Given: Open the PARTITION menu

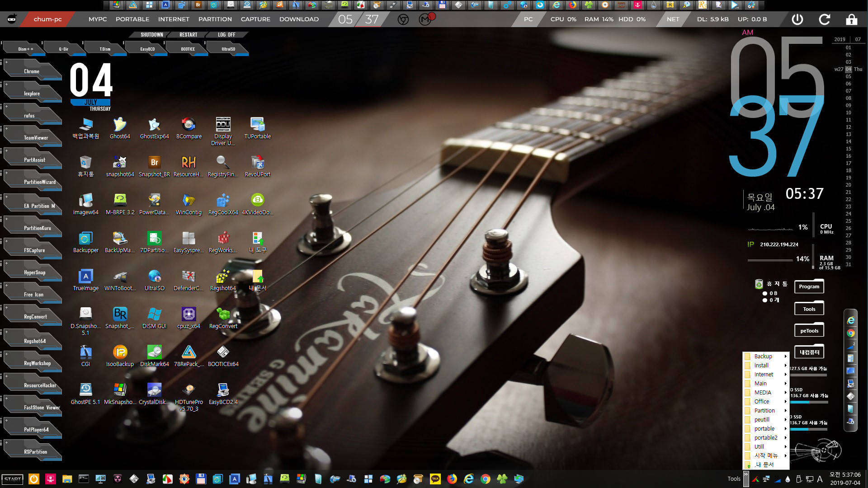Looking at the screenshot, I should tap(215, 19).
